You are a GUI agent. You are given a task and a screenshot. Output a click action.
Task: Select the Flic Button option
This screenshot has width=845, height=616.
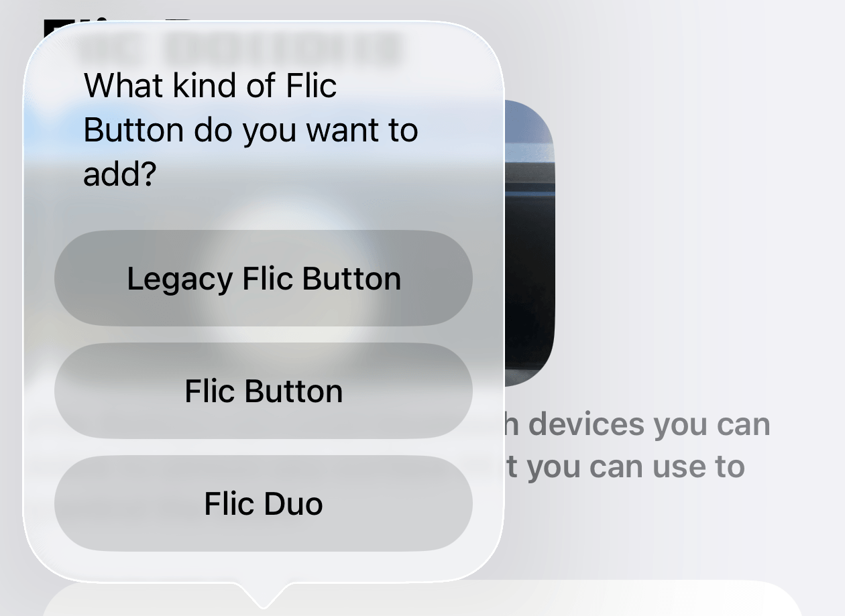pos(264,391)
